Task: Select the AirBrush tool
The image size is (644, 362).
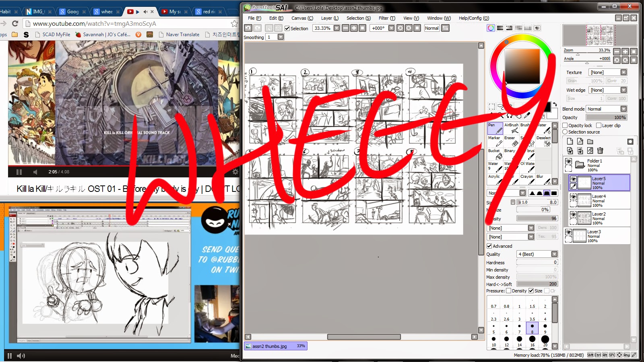Action: pyautogui.click(x=511, y=128)
